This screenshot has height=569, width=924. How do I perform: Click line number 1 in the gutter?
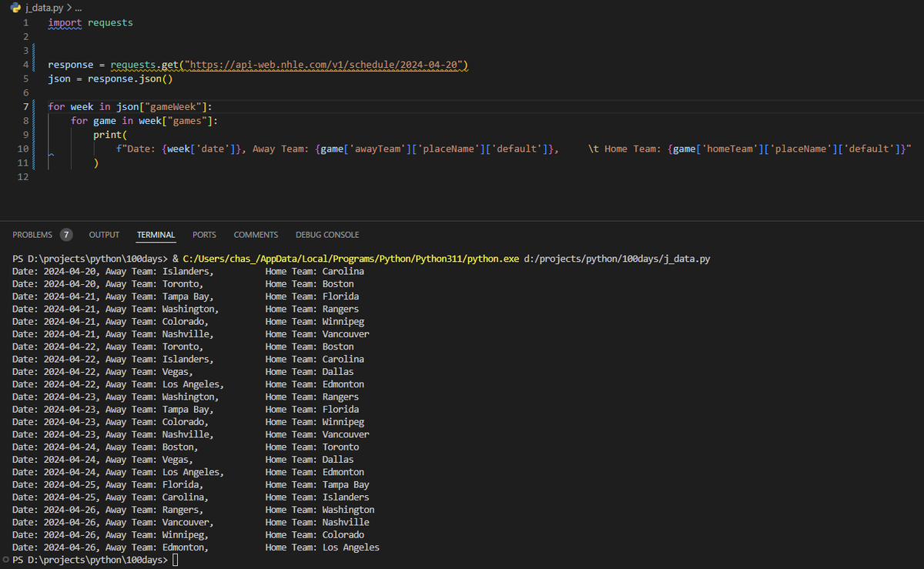click(25, 23)
